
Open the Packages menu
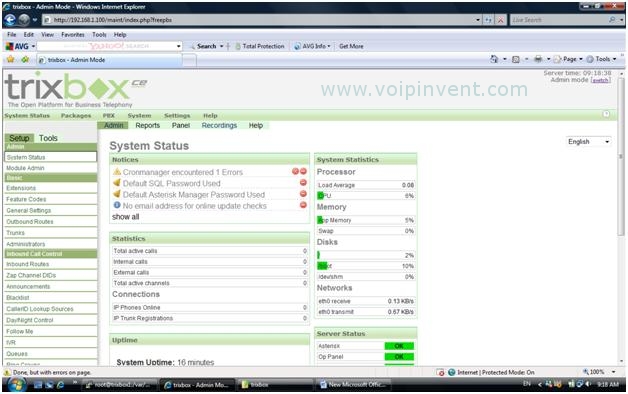[76, 115]
